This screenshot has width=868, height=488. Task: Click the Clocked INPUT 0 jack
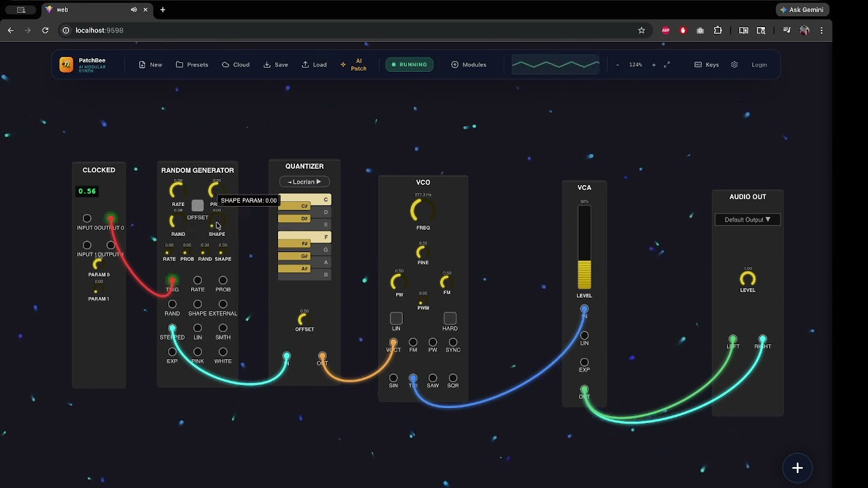tap(87, 218)
